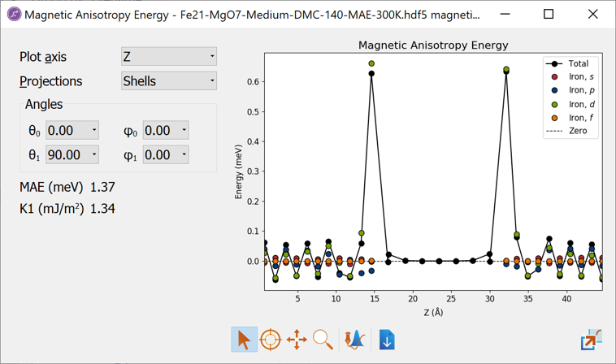Click the blue Iron, p legend marker
Viewport: 616px width, 364px height.
555,90
